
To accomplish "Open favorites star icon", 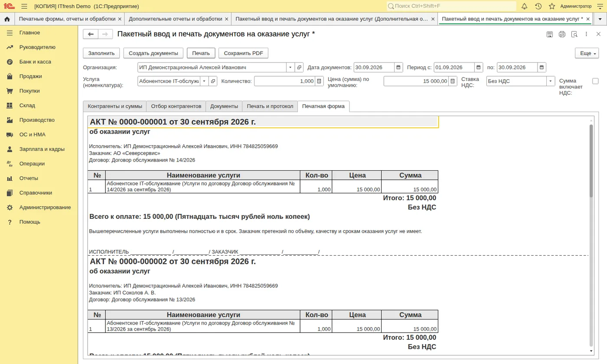I will click(552, 6).
